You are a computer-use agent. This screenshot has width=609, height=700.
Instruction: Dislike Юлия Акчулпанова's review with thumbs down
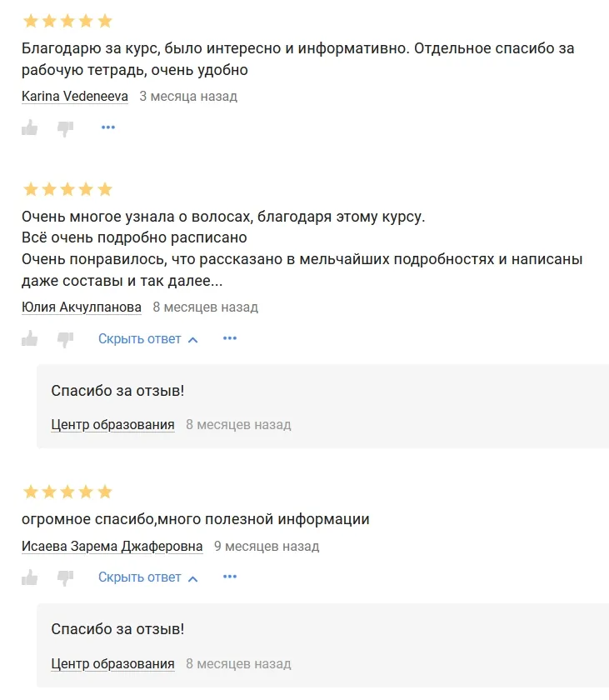[65, 338]
